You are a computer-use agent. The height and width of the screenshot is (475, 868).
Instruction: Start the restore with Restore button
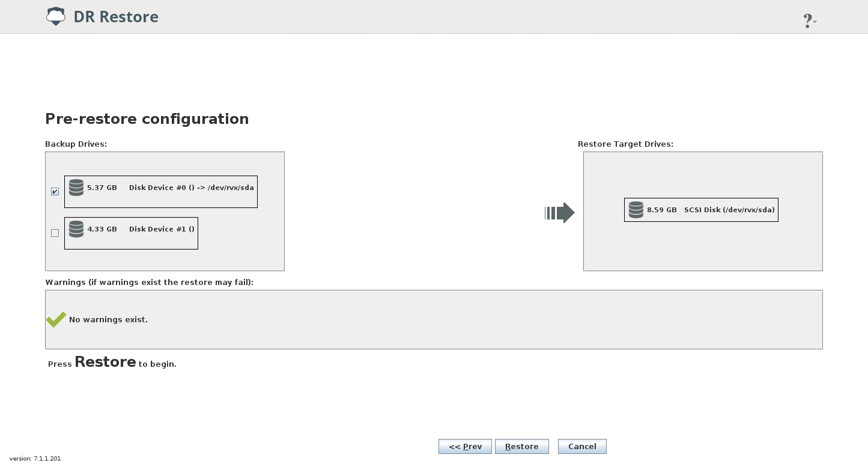[x=522, y=446]
